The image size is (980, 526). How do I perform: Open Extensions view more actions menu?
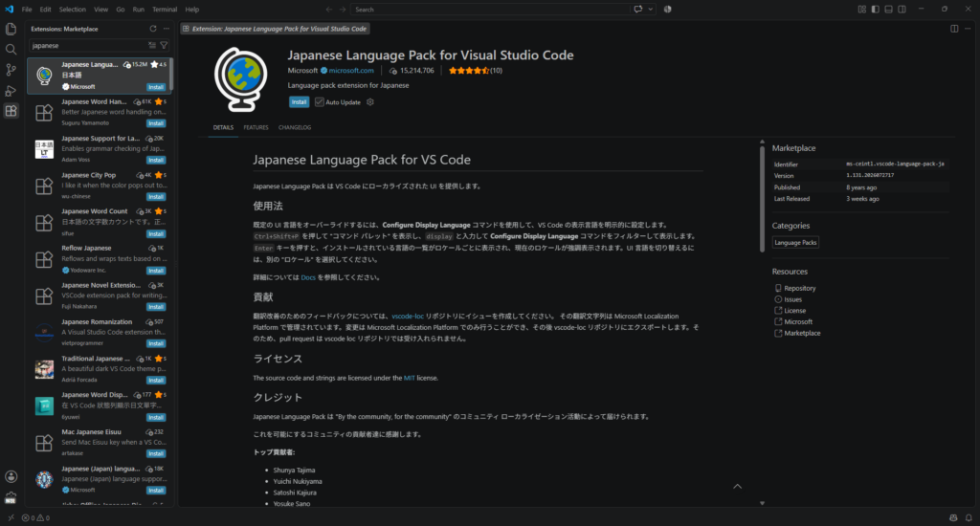pyautogui.click(x=167, y=29)
